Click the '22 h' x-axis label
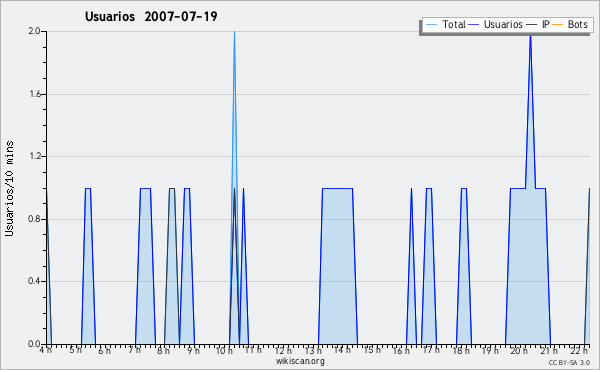This screenshot has width=600, height=370. 579,350
